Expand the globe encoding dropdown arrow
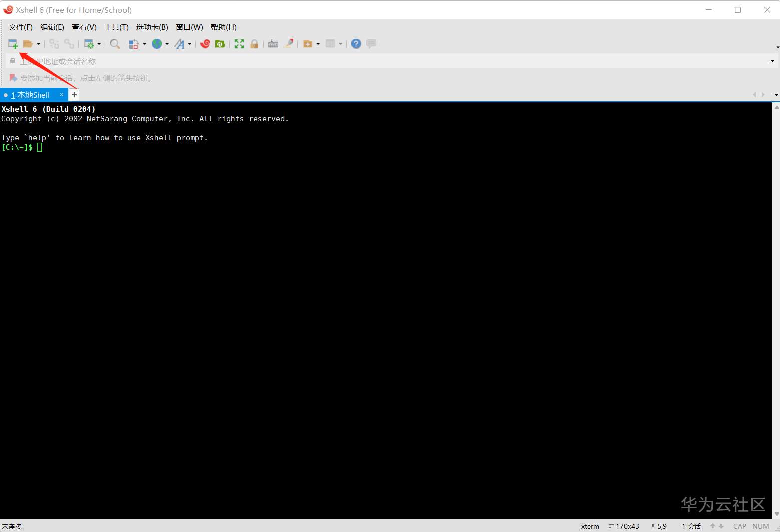The height and width of the screenshot is (532, 780). 167,44
